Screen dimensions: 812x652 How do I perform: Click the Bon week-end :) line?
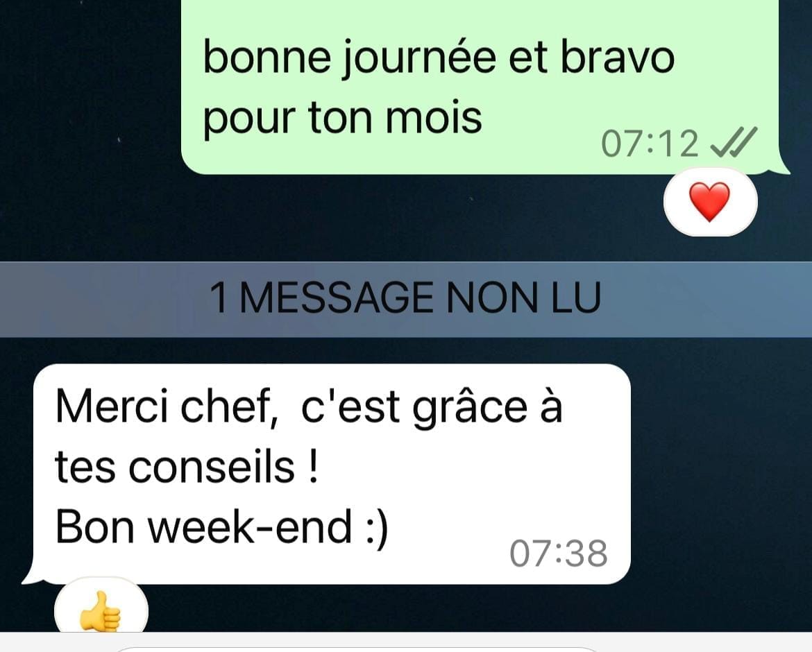tap(221, 526)
